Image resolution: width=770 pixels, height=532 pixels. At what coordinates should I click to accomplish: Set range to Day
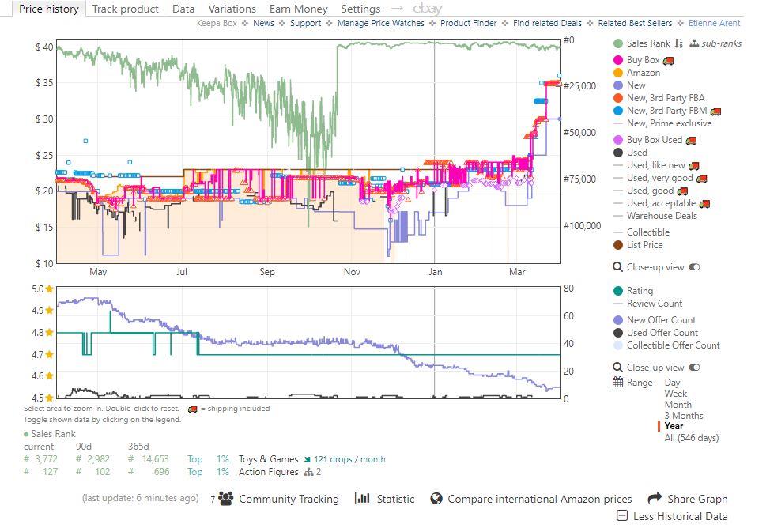[672, 382]
